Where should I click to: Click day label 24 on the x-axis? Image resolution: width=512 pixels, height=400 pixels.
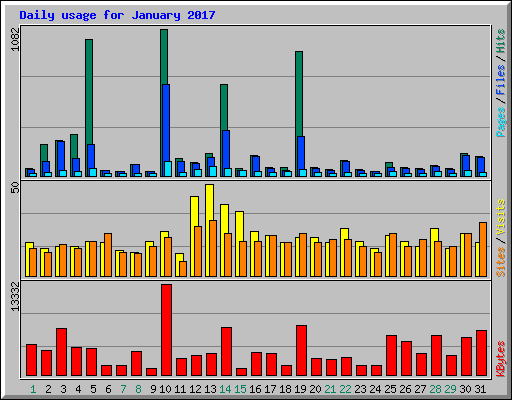(375, 389)
